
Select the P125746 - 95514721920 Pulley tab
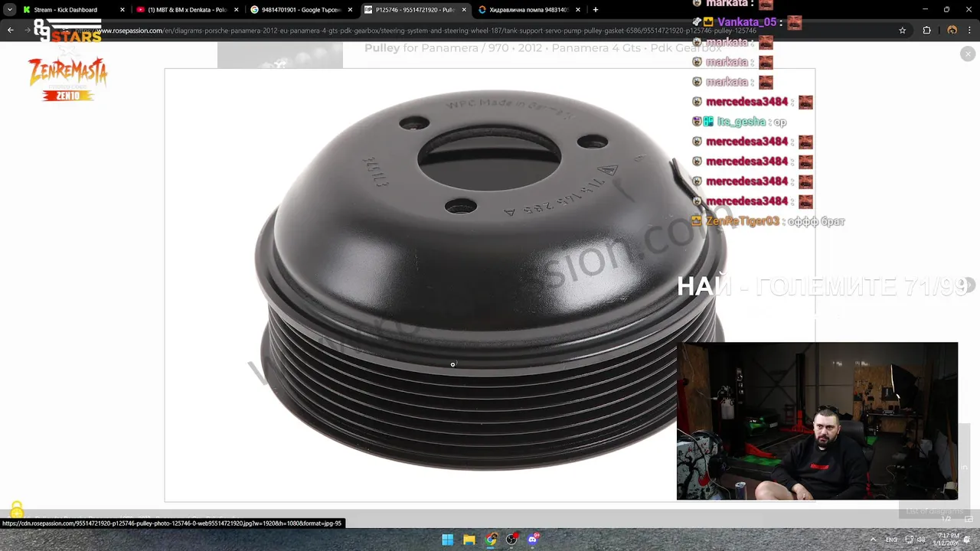(414, 10)
